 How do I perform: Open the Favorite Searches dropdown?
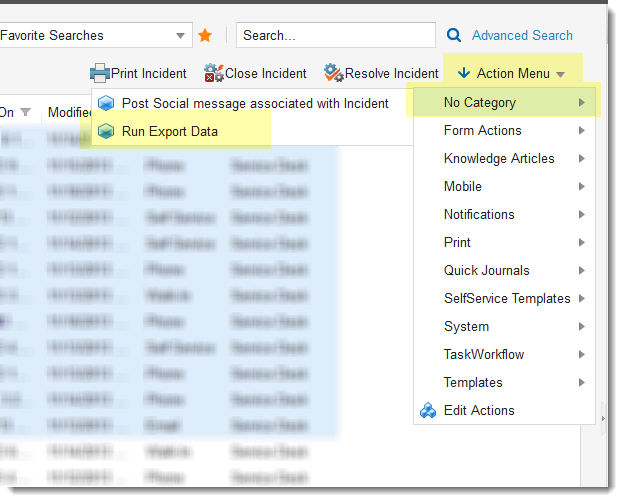point(181,35)
